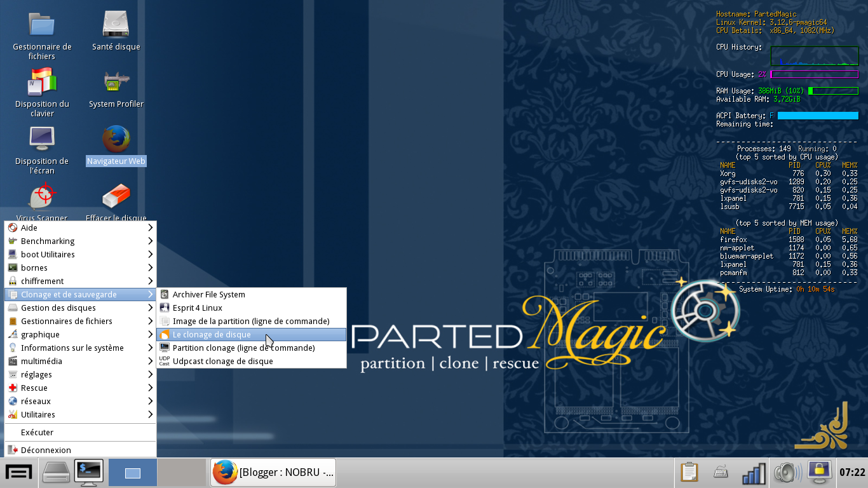
Task: Open the Aide menu entry
Action: pyautogui.click(x=80, y=227)
